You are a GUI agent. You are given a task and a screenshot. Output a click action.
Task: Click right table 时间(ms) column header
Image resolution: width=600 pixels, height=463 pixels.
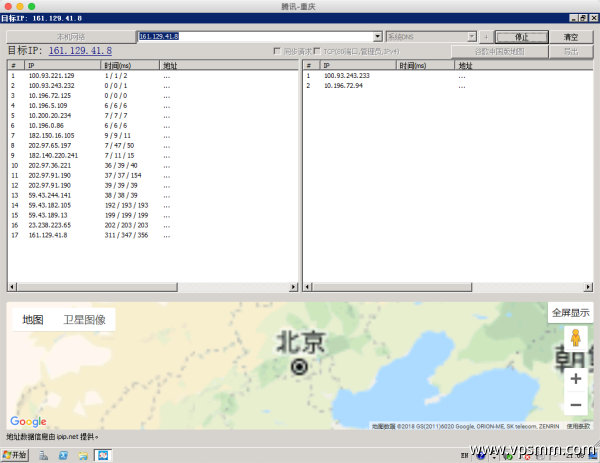425,65
